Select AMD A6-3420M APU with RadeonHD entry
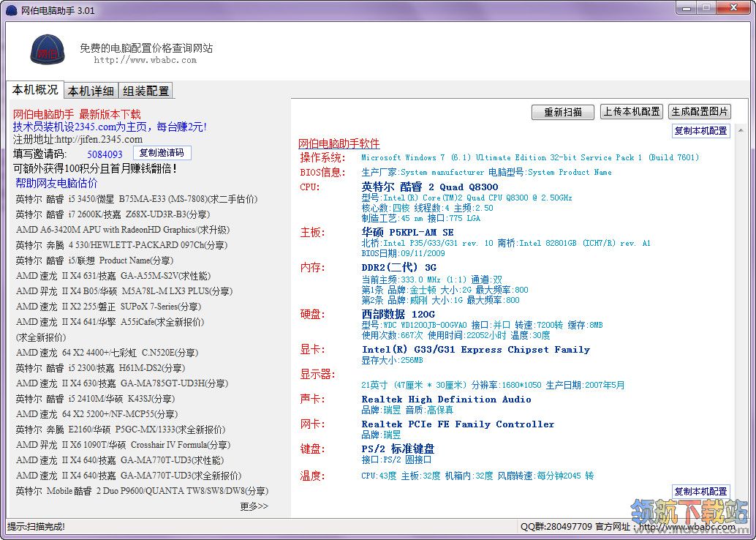This screenshot has width=756, height=540. coord(122,230)
